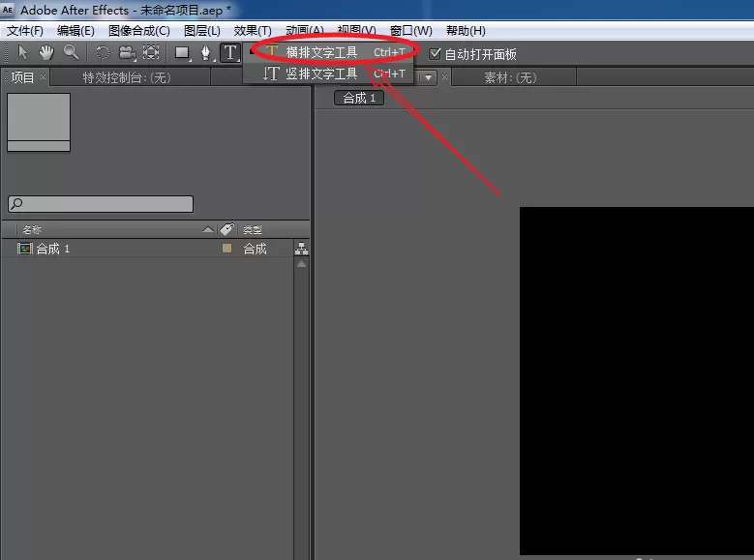Open the 效果(T) menu
Screen dimensions: 754x560
253,31
